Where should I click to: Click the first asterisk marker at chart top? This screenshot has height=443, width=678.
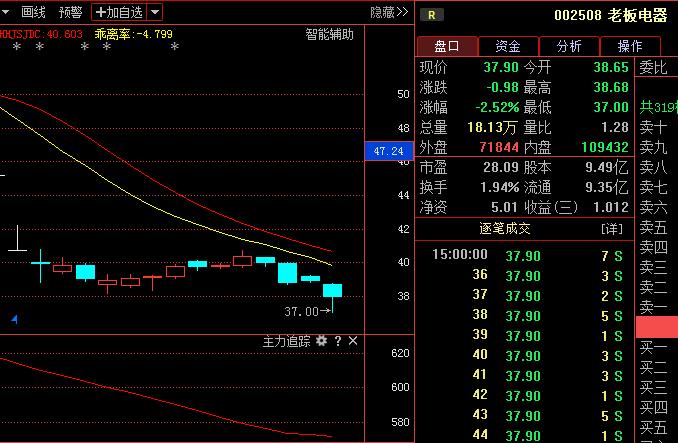[17, 47]
